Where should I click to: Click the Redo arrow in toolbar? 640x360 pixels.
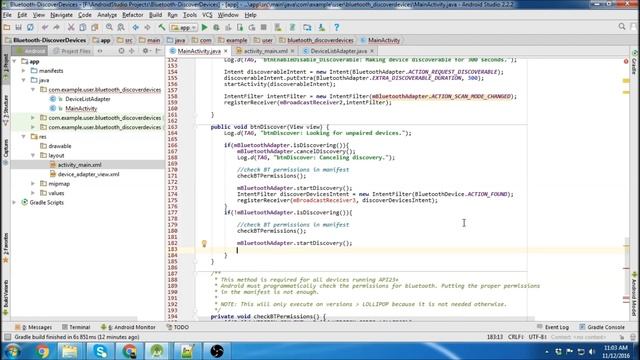click(x=56, y=27)
